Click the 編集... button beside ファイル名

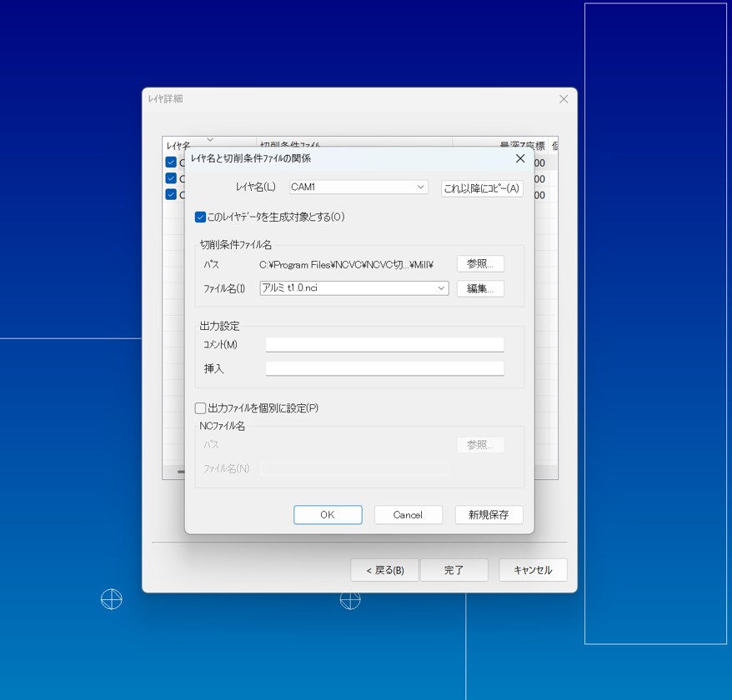click(480, 289)
